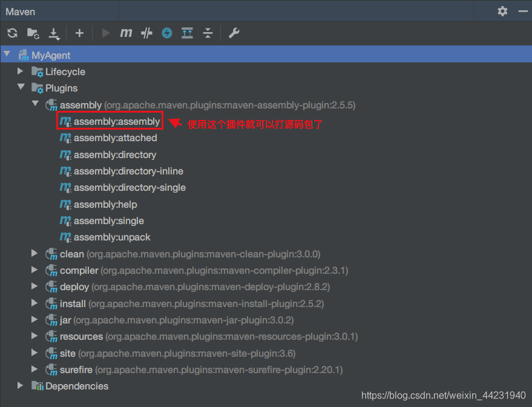532x407 pixels.
Task: Toggle offline mode icon
Action: [x=146, y=33]
